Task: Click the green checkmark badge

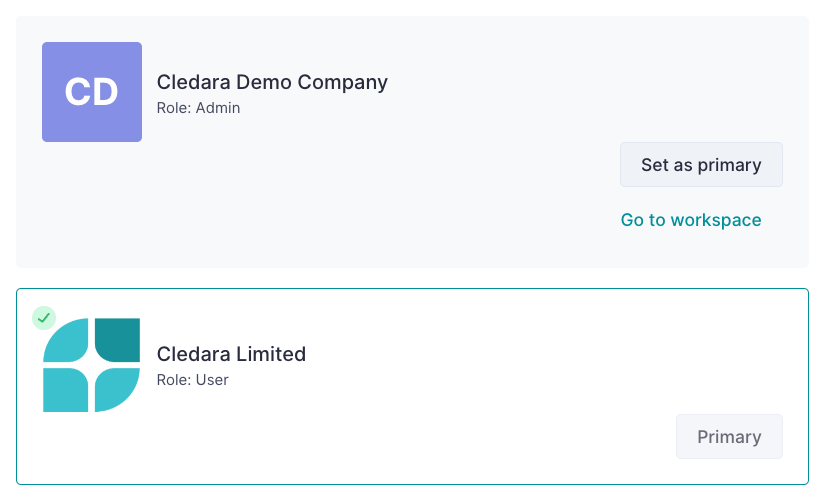Action: 44,318
